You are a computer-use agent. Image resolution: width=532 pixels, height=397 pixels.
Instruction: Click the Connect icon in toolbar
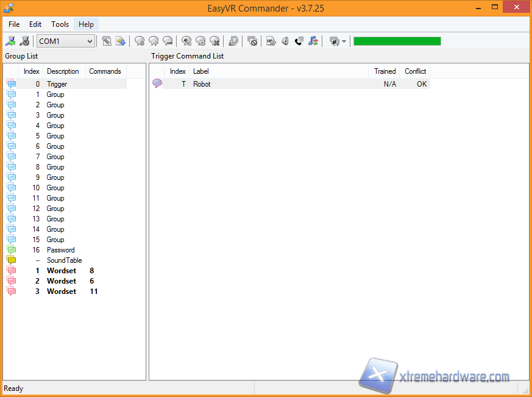point(10,41)
